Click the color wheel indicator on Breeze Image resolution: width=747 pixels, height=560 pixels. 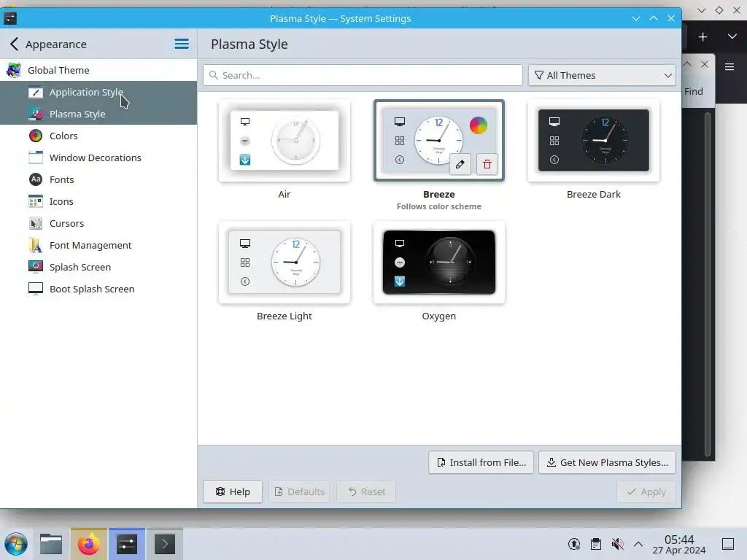(479, 125)
